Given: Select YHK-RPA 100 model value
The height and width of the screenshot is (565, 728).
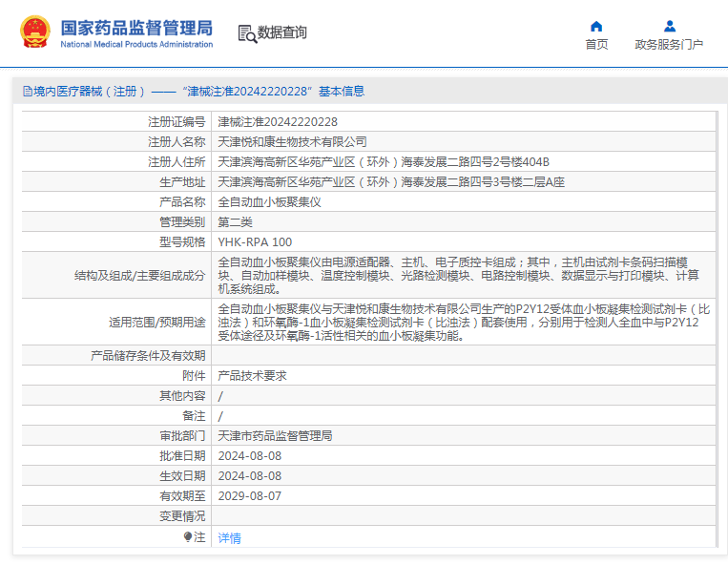Looking at the screenshot, I should point(255,241).
